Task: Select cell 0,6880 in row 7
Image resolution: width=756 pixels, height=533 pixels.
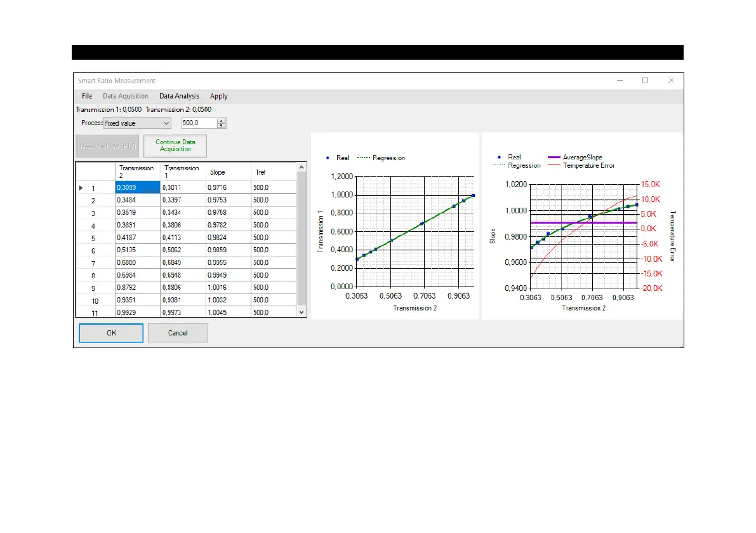Action: tap(137, 263)
